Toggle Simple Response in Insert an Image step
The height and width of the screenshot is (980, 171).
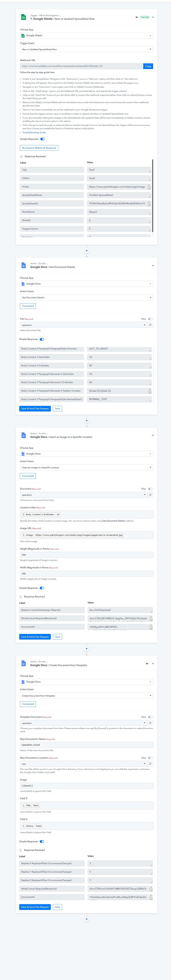click(42, 588)
